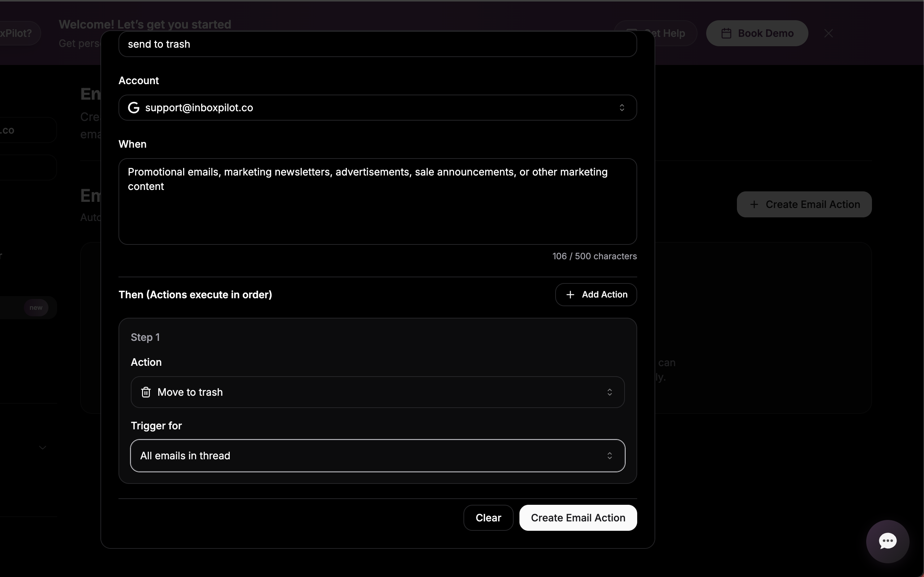Expand the All emails in thread dropdown

coord(377,456)
